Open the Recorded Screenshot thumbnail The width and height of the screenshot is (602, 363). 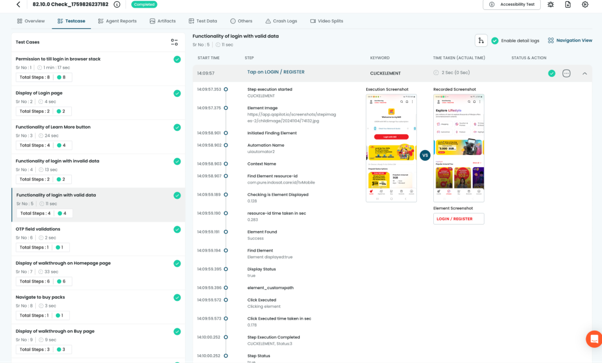coord(459,148)
